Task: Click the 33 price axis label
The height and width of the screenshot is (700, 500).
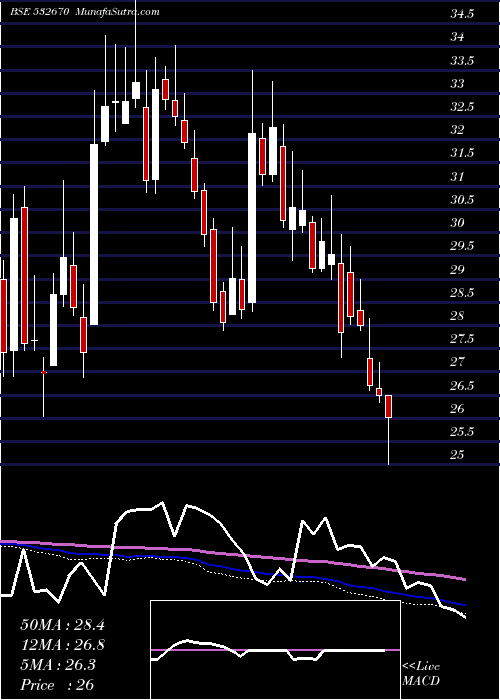Action: [457, 83]
